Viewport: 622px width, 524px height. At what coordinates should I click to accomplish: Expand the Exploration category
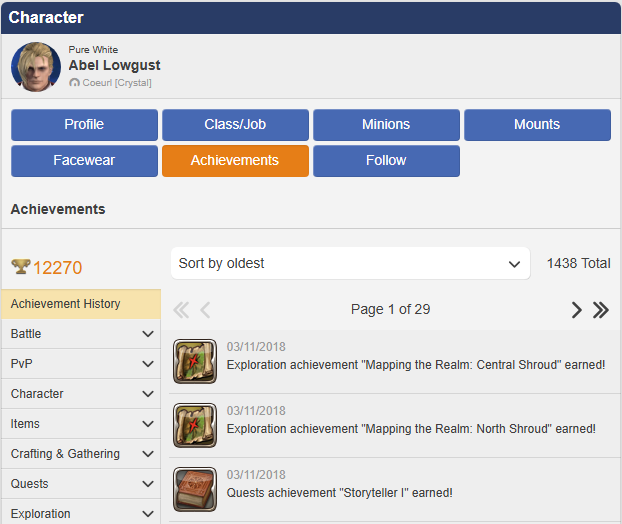pos(81,514)
